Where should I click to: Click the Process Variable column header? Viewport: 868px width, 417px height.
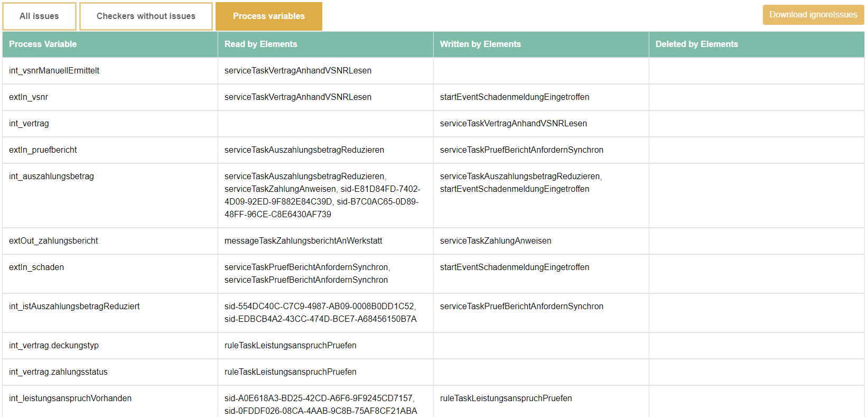click(x=110, y=44)
